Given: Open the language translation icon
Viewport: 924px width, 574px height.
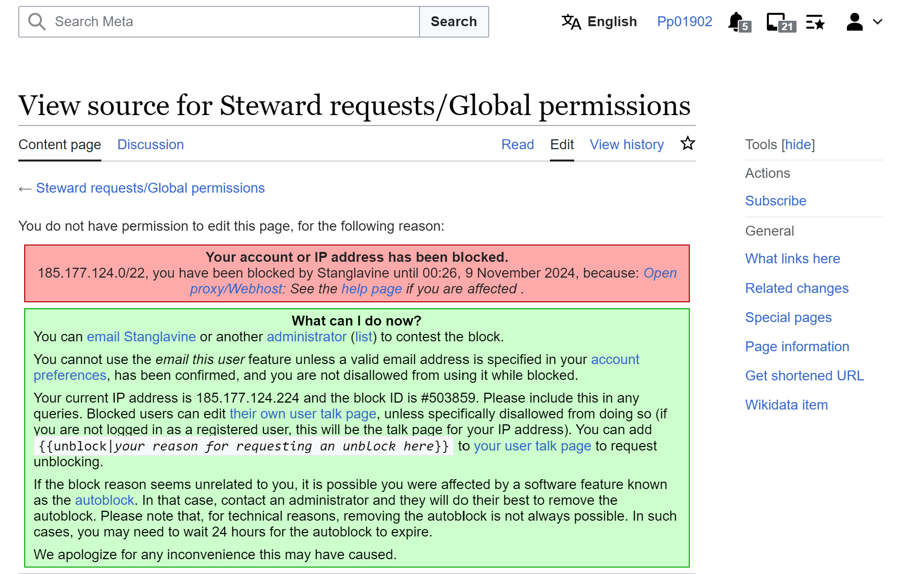Looking at the screenshot, I should tap(571, 22).
